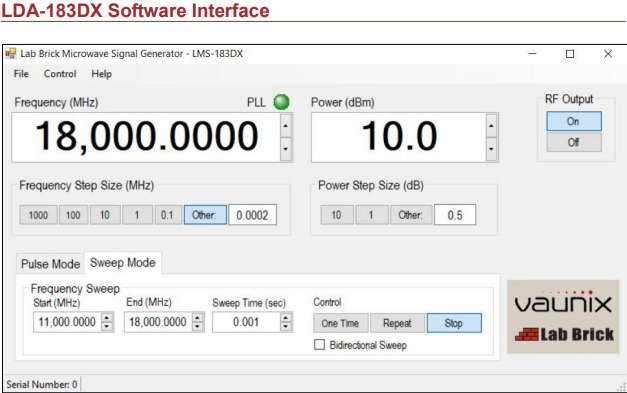
Task: Increment sweep End frequency up arrow
Action: [x=198, y=318]
